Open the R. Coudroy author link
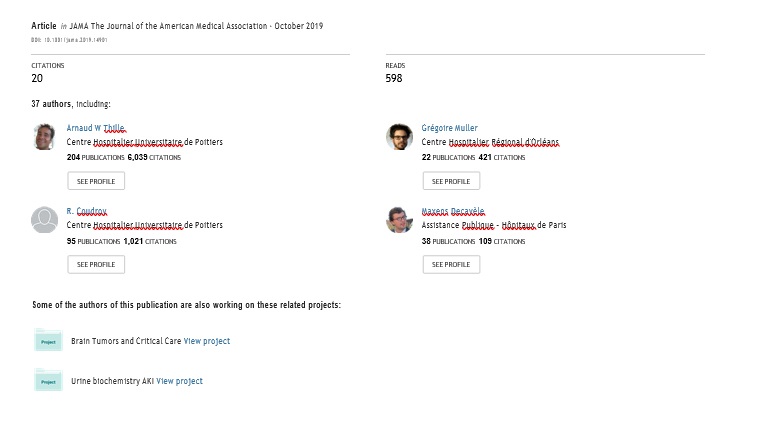The image size is (782, 436). pos(87,211)
